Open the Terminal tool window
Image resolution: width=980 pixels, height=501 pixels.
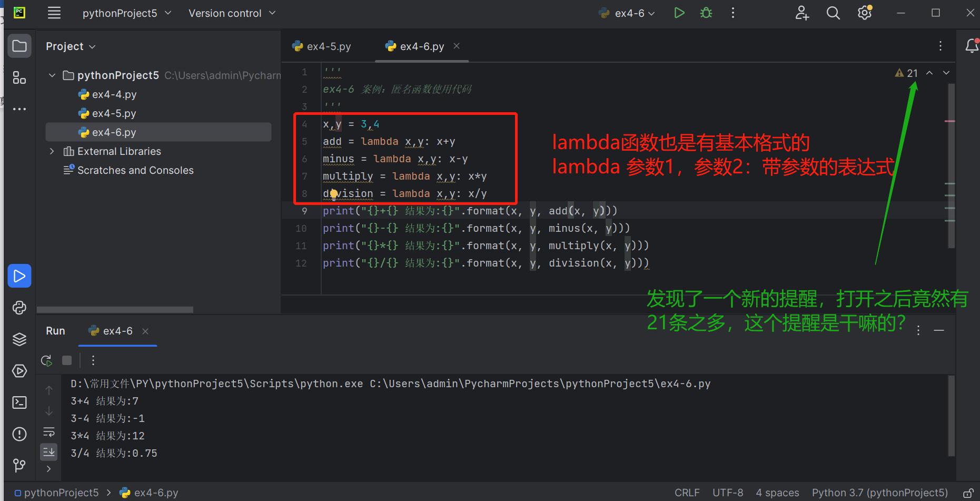pos(19,402)
